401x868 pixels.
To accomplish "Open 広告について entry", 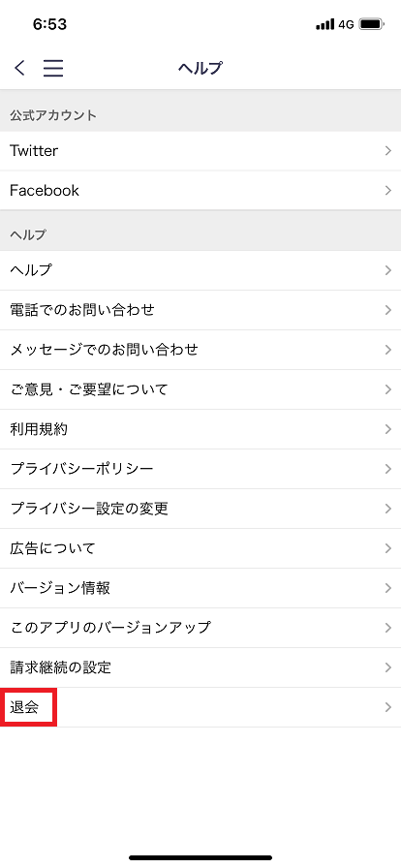I will click(x=200, y=548).
